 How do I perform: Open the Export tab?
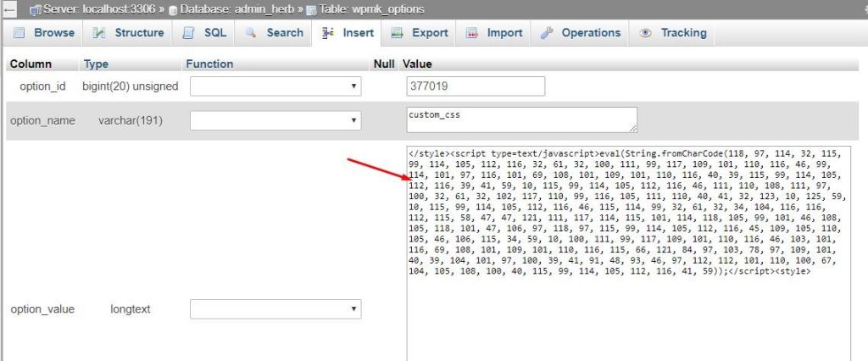419,33
